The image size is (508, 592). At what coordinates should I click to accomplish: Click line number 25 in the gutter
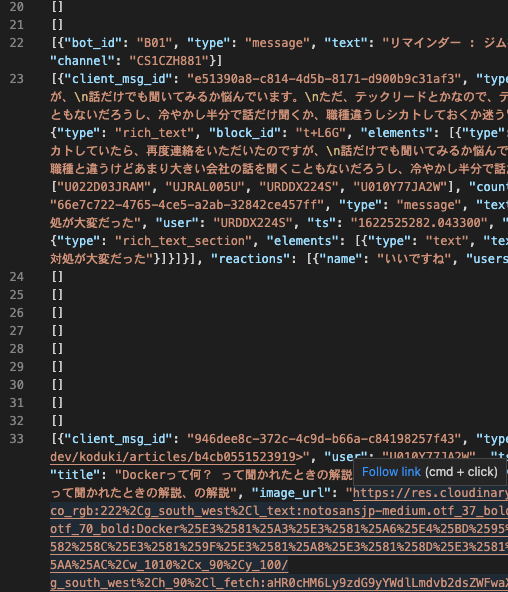pyautogui.click(x=17, y=295)
